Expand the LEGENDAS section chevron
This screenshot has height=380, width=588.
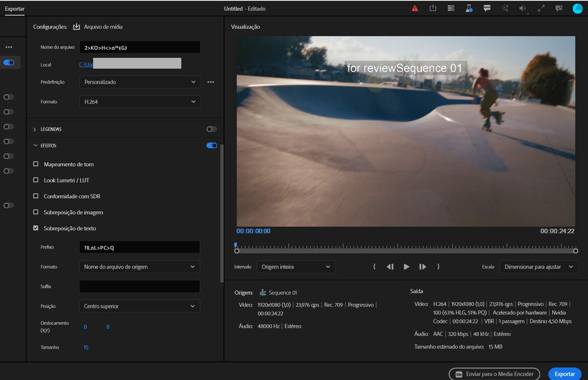(35, 129)
